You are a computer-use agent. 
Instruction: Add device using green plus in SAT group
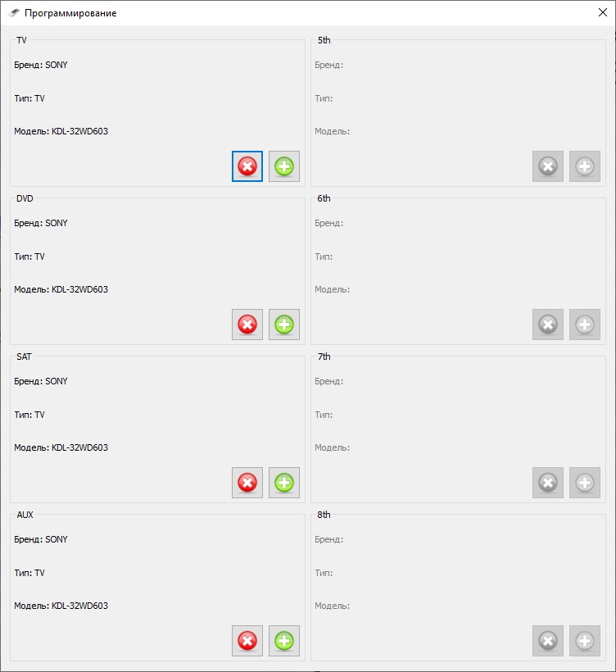(x=284, y=483)
